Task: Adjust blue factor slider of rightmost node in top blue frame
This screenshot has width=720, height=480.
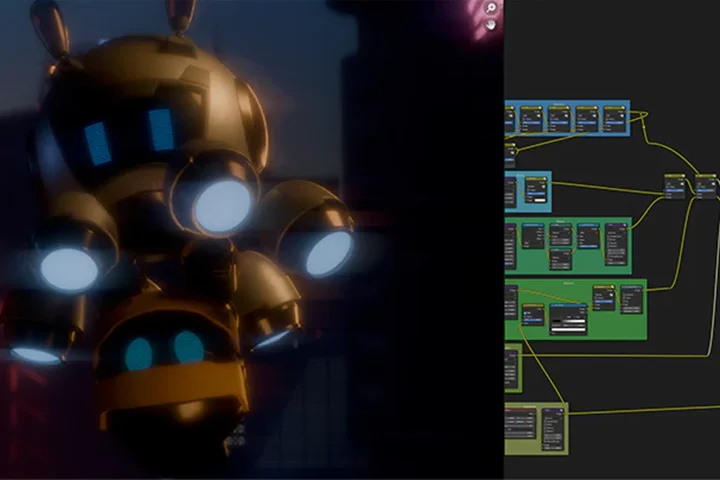Action: 615,123
